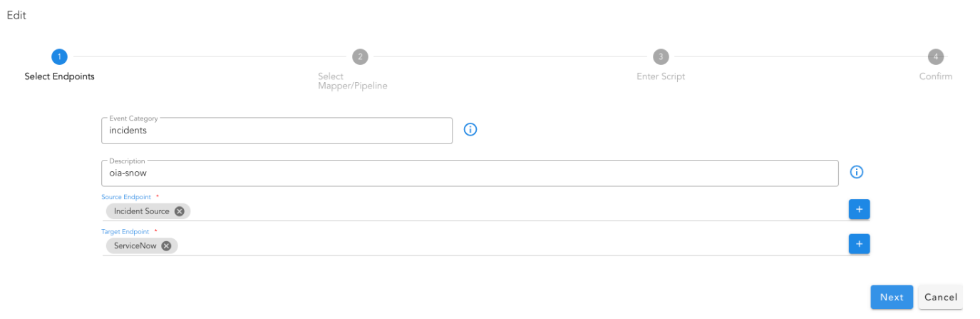Focus the Description input with oia-snow
Viewport: 980px width, 319px height.
(469, 173)
